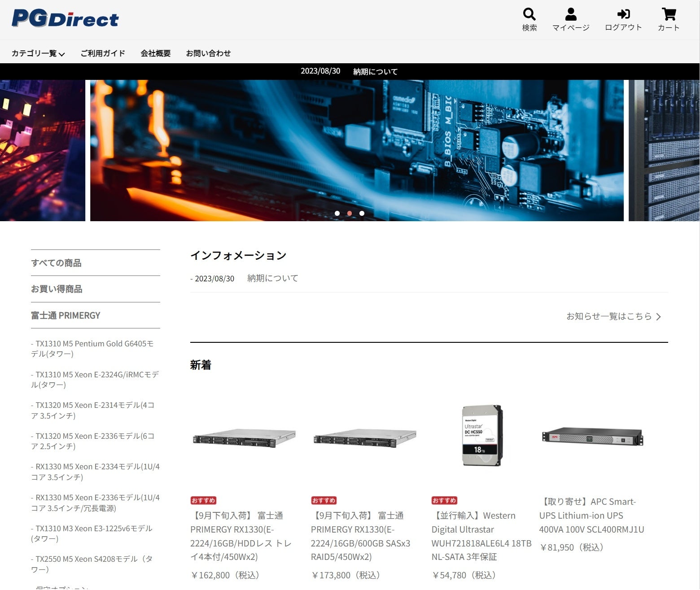Select the third carousel dot
This screenshot has height=590, width=700.
(362, 213)
